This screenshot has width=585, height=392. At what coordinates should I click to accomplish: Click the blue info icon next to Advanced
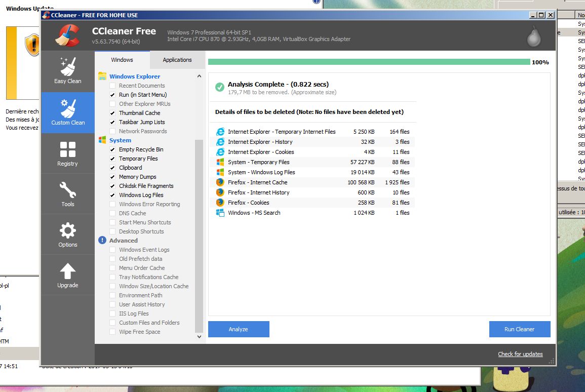[x=102, y=240]
